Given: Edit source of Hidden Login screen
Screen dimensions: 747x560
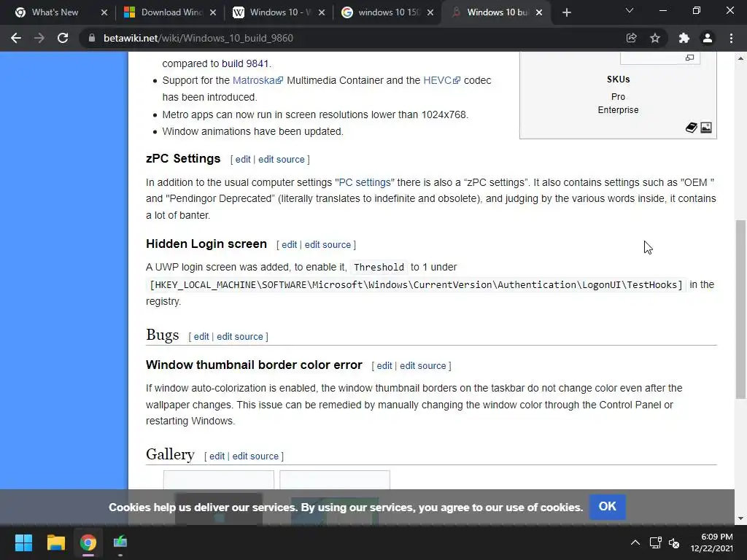Looking at the screenshot, I should coord(328,245).
